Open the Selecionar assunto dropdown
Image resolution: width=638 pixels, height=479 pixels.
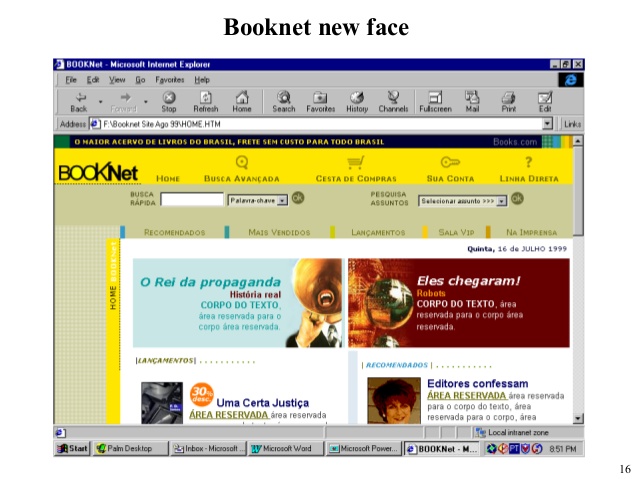tap(501, 201)
